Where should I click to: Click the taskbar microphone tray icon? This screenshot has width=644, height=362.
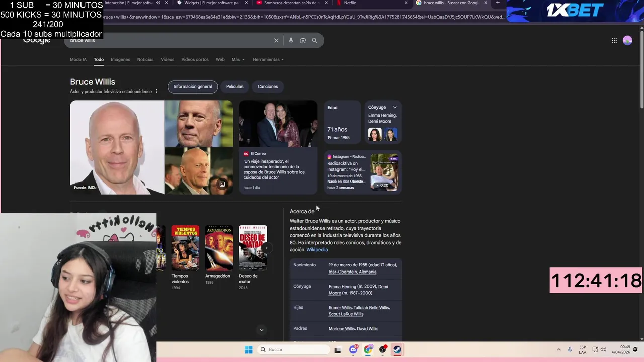(570, 349)
